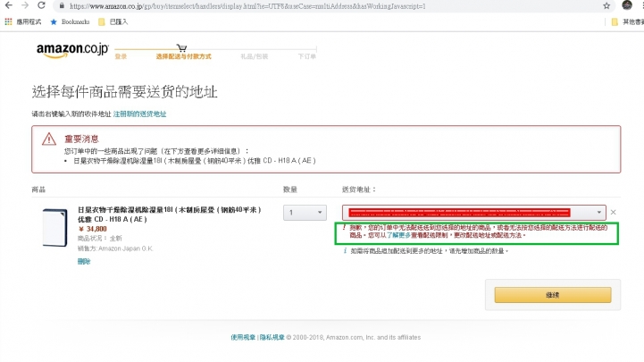
Task: Open the Bookmarks star folder
Action: [x=70, y=21]
